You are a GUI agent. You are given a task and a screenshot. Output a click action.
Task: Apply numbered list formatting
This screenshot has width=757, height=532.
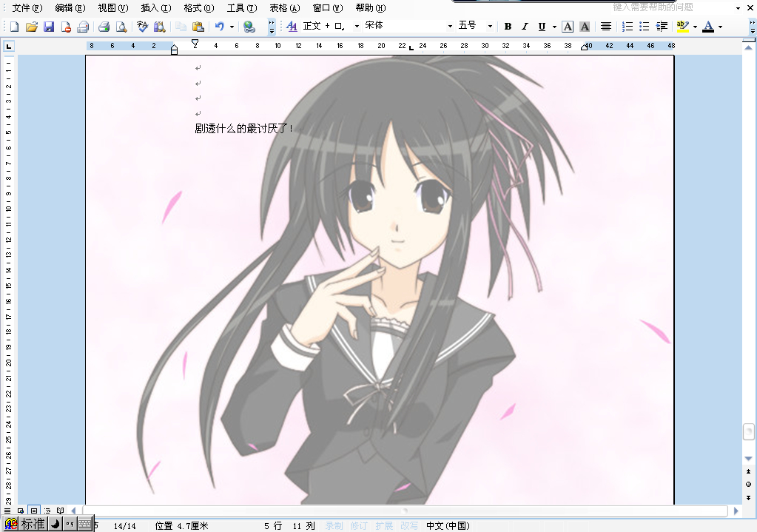tap(627, 27)
